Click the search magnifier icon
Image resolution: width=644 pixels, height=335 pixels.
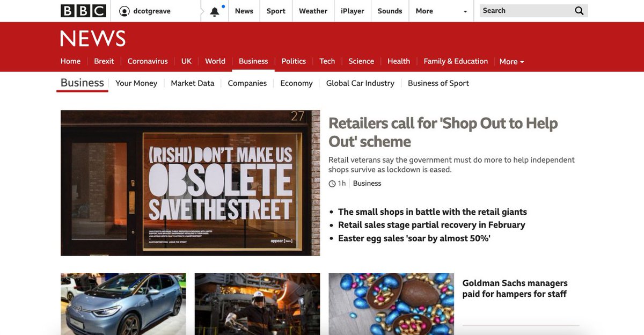pyautogui.click(x=579, y=11)
